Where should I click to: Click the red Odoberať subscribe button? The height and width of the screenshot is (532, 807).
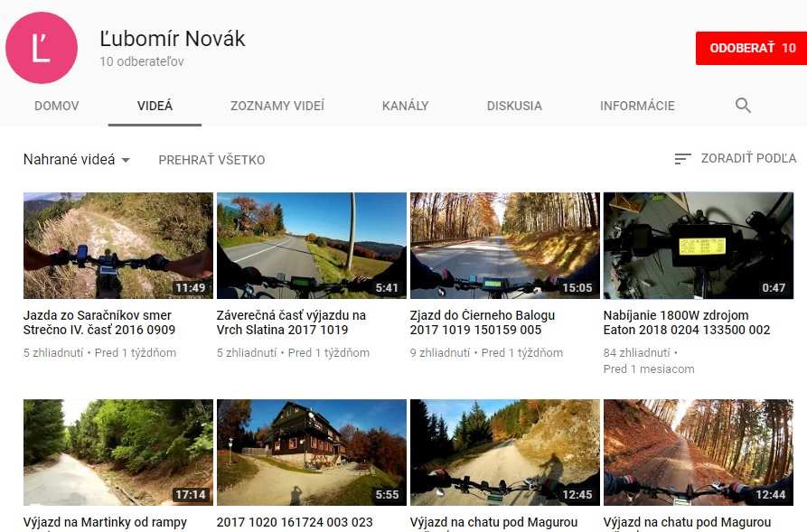751,49
